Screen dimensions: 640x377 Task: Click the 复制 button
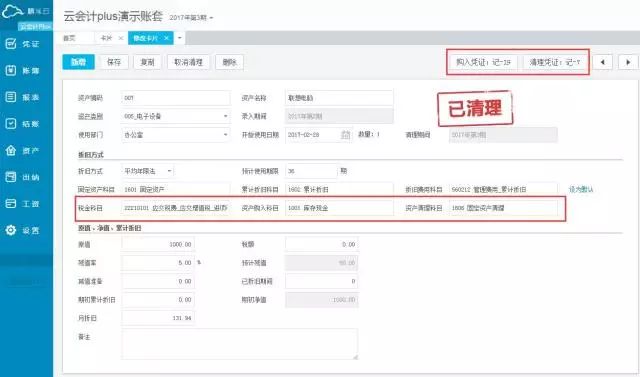click(x=147, y=62)
